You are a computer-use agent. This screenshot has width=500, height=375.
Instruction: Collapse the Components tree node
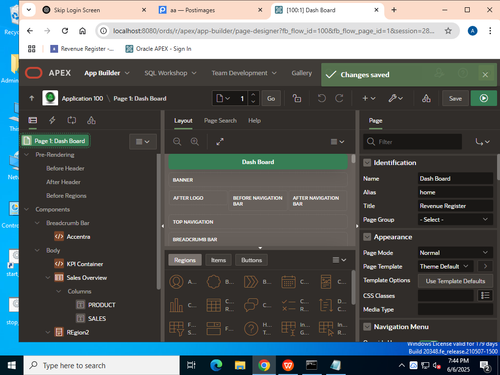[x=27, y=209]
